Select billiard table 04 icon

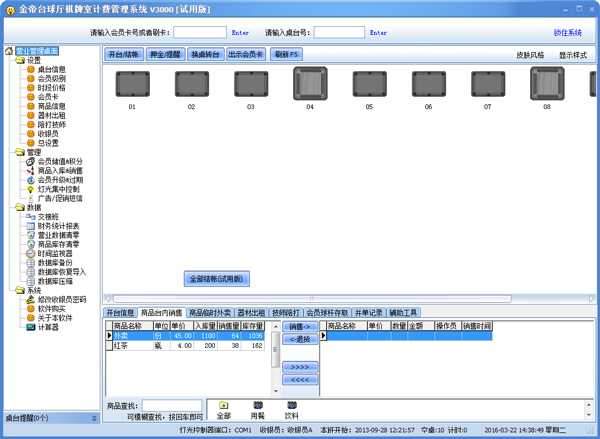click(x=309, y=87)
